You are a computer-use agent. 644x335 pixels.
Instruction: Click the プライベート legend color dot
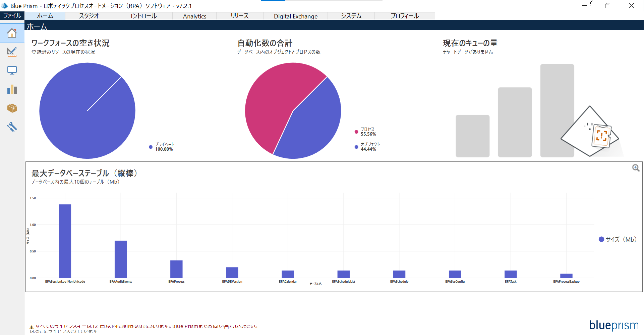[x=151, y=147]
